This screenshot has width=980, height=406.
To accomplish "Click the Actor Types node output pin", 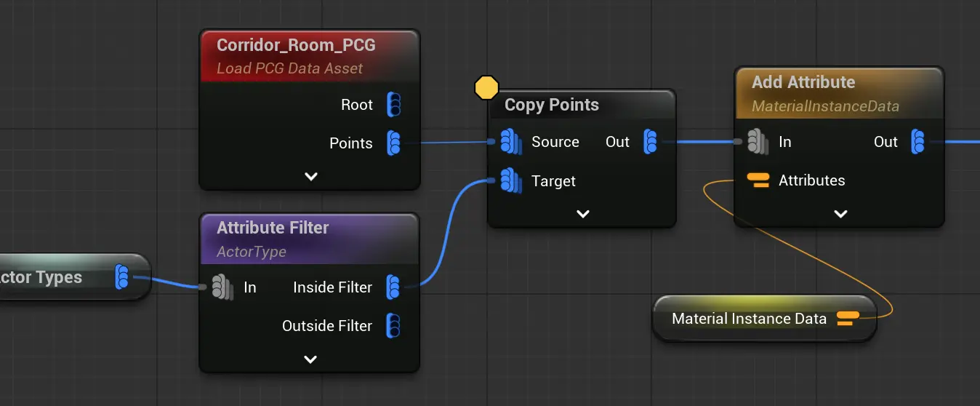I will coord(122,277).
